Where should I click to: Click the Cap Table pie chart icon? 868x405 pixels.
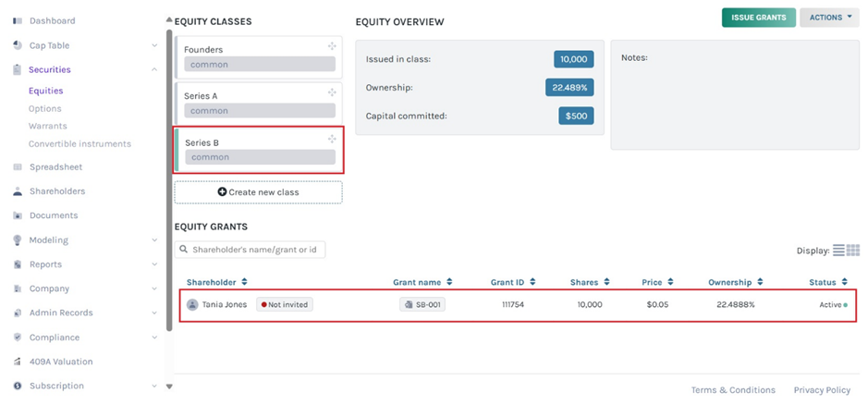18,45
